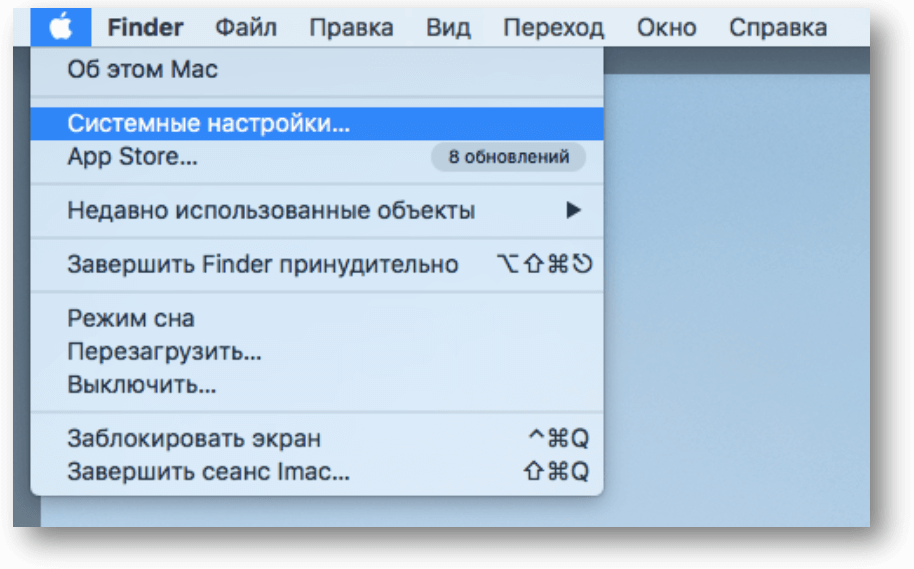Open the Окно menu
Screen dimensions: 914x569
tap(666, 27)
